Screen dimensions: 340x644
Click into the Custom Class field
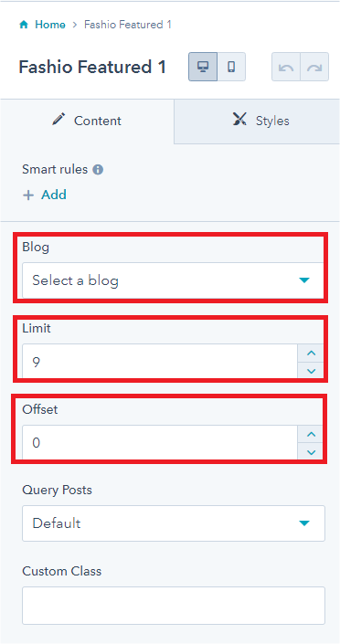click(174, 606)
